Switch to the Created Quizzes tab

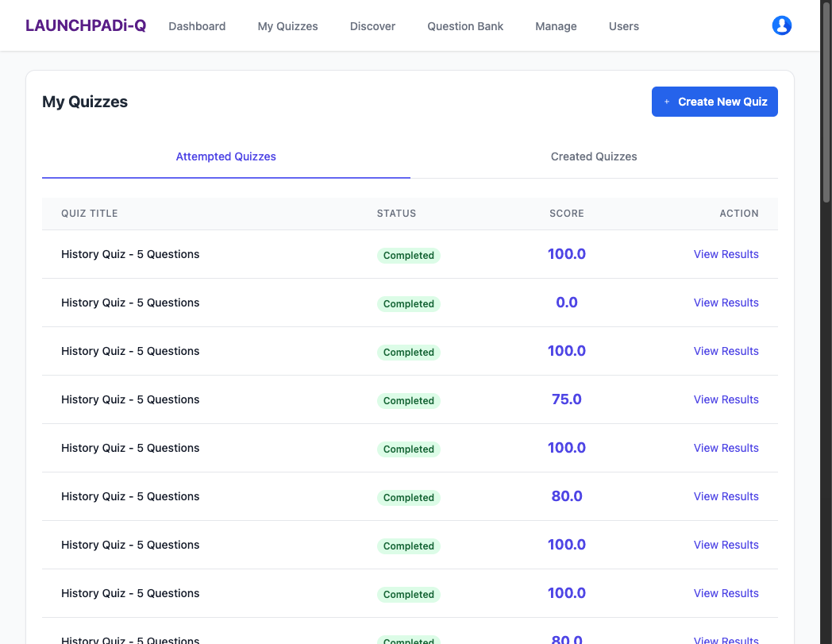click(594, 156)
